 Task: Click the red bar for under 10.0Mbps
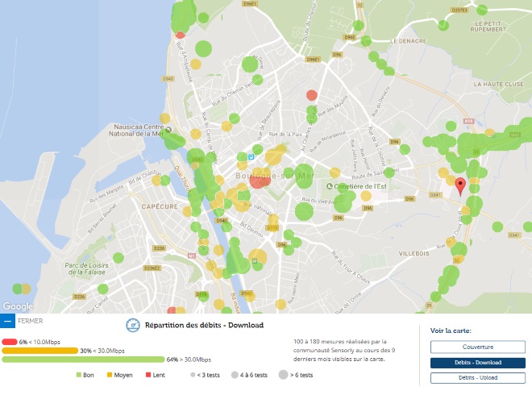coord(10,342)
